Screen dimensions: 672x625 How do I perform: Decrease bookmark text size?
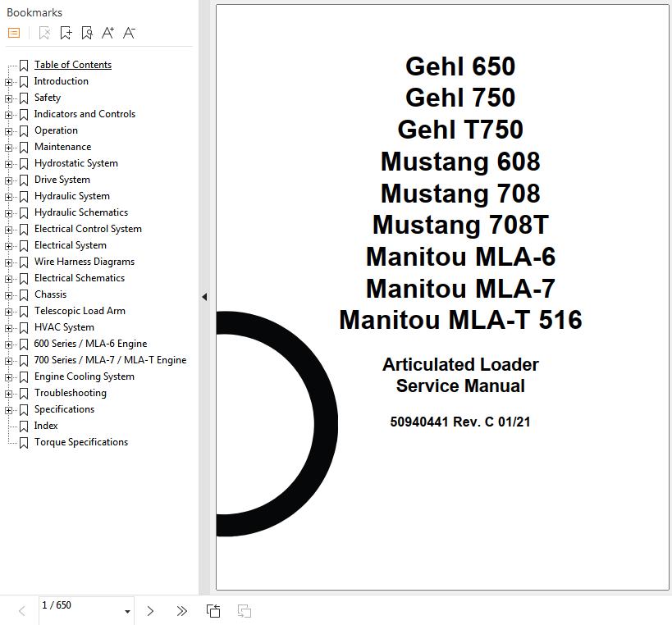tap(129, 33)
